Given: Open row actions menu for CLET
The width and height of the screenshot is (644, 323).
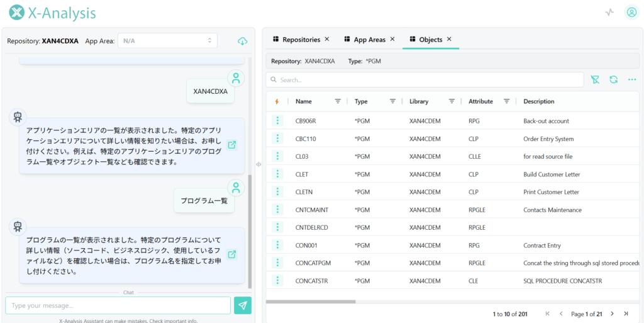Looking at the screenshot, I should tap(277, 174).
